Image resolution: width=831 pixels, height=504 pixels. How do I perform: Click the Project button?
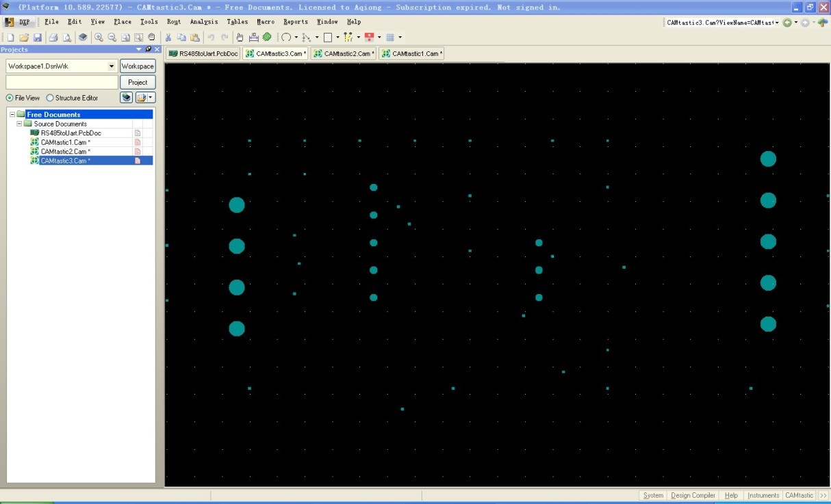coord(138,82)
